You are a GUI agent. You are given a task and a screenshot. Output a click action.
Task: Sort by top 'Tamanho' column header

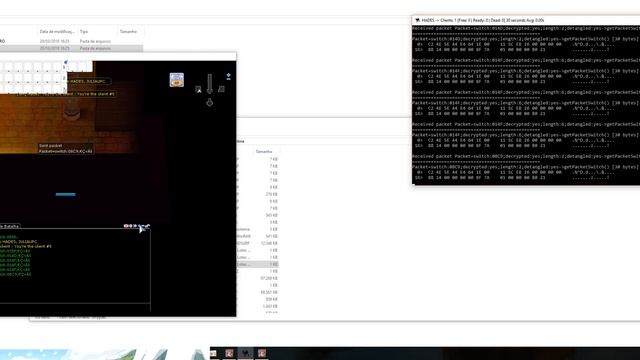click(x=128, y=31)
